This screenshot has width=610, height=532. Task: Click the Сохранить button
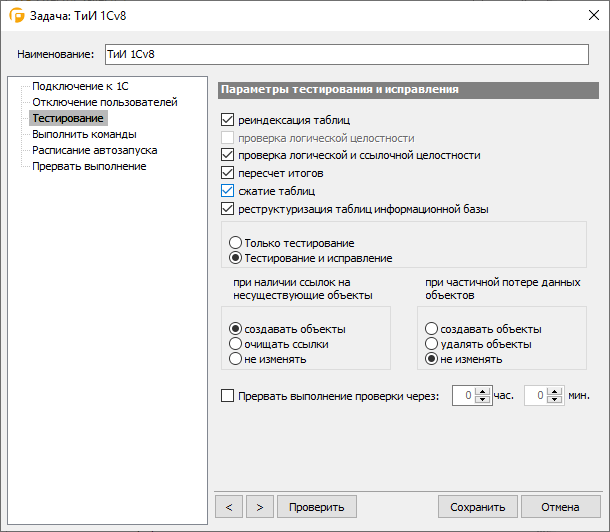pyautogui.click(x=478, y=507)
